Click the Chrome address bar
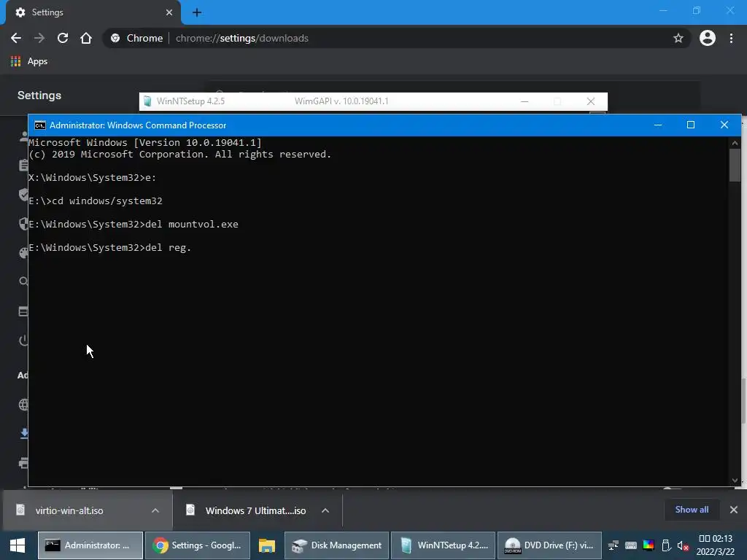 395,38
